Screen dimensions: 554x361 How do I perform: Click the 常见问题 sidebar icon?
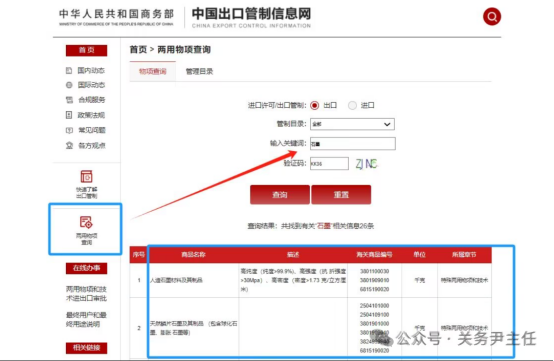(x=69, y=130)
